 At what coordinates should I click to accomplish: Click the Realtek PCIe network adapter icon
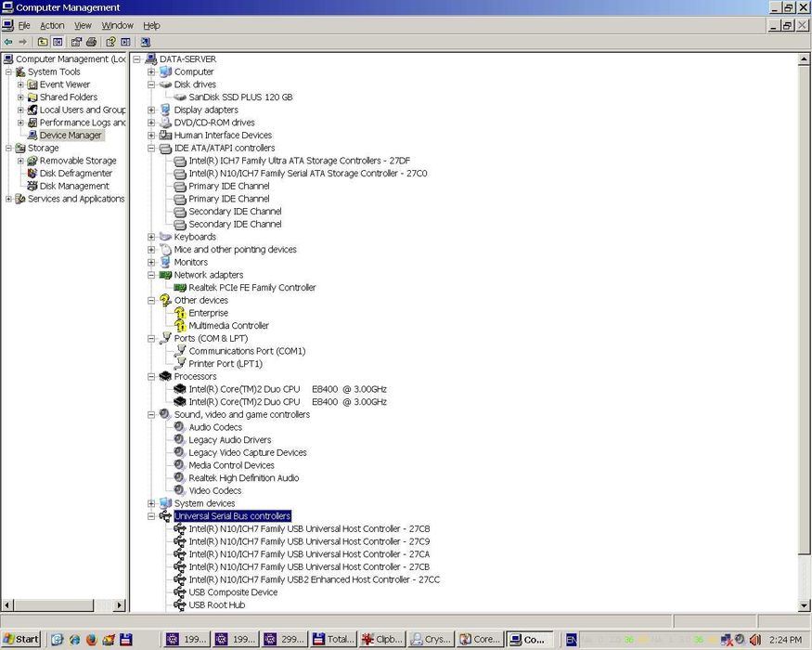(180, 287)
